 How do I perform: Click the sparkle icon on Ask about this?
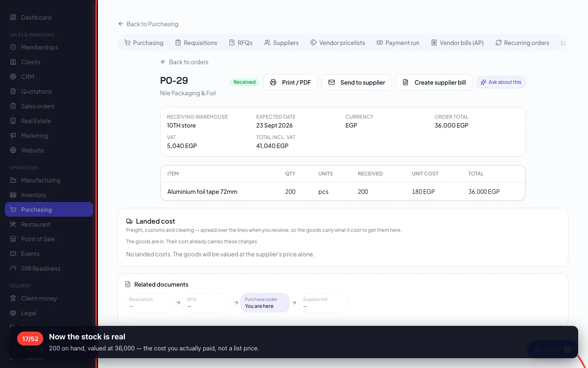point(483,82)
